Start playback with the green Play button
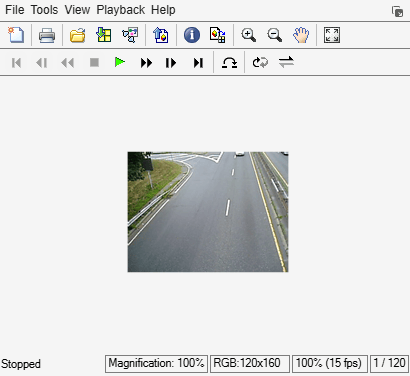Screen dimensions: 410x376 click(120, 62)
